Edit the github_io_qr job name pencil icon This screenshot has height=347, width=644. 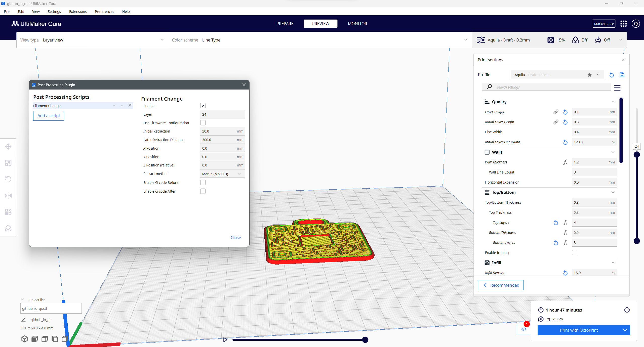[x=23, y=320]
